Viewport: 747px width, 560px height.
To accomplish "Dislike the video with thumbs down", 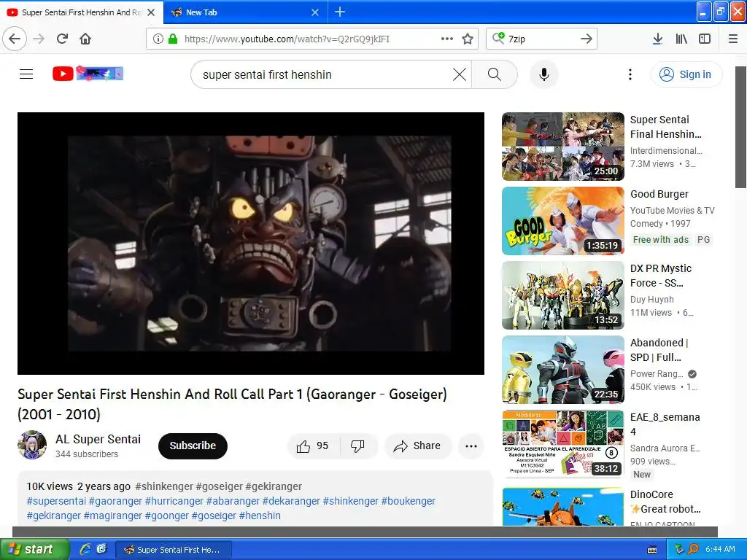I will pos(357,446).
